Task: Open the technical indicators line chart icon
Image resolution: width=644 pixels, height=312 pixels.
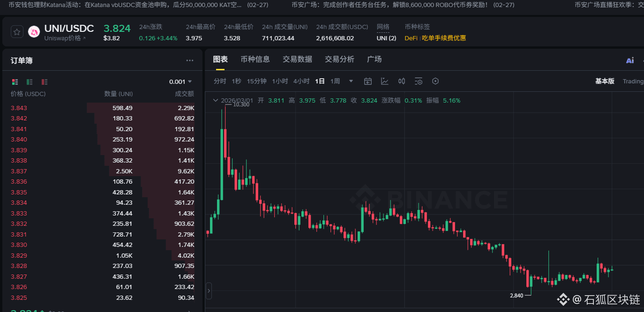Action: [385, 81]
